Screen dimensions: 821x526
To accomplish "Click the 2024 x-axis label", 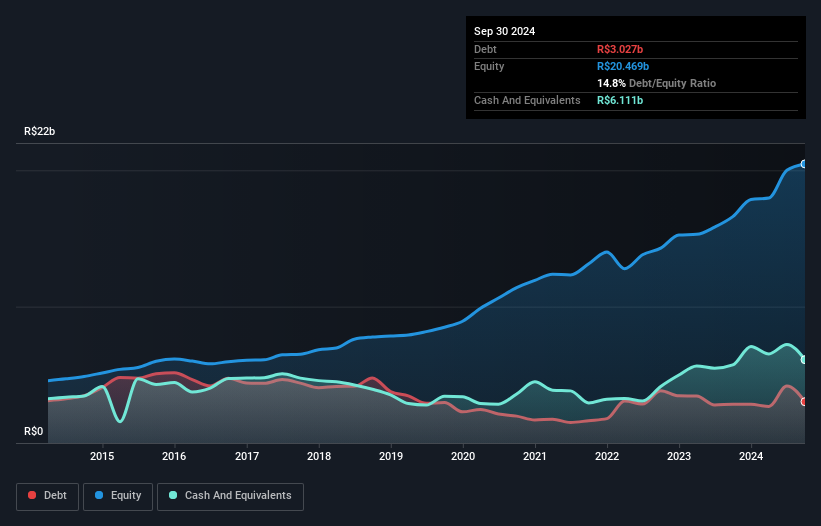I will (751, 456).
